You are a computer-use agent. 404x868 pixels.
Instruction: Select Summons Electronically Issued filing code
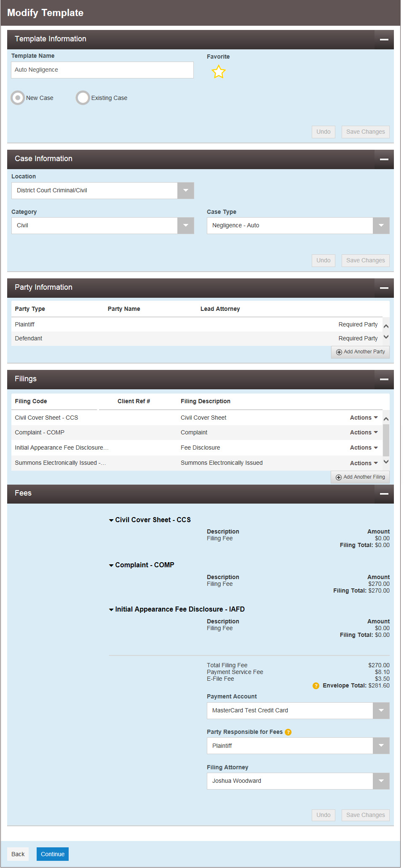pyautogui.click(x=60, y=463)
